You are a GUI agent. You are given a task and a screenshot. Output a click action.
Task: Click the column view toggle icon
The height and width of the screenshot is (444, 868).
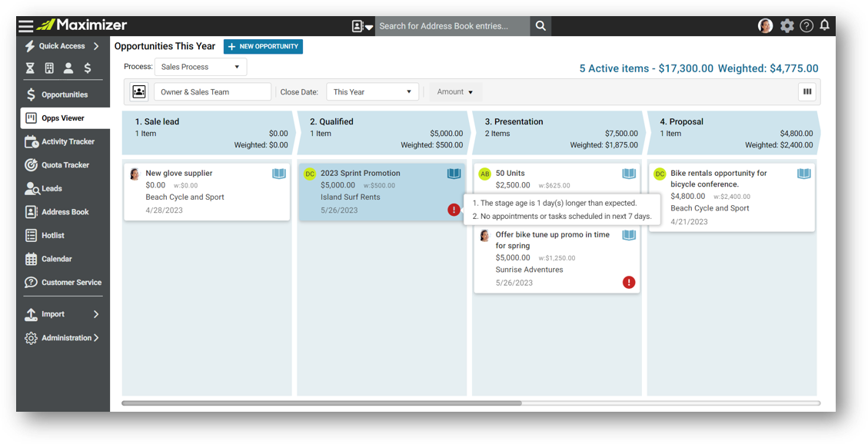(807, 91)
